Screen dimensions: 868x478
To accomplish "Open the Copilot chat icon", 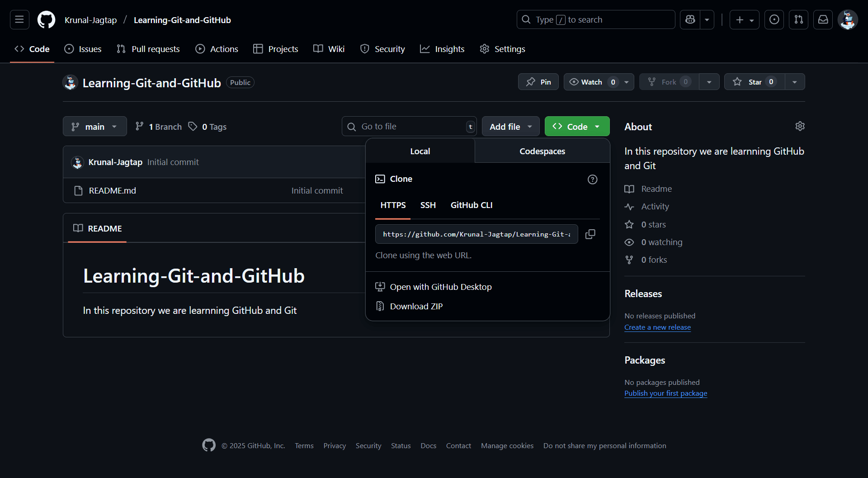I will click(690, 19).
